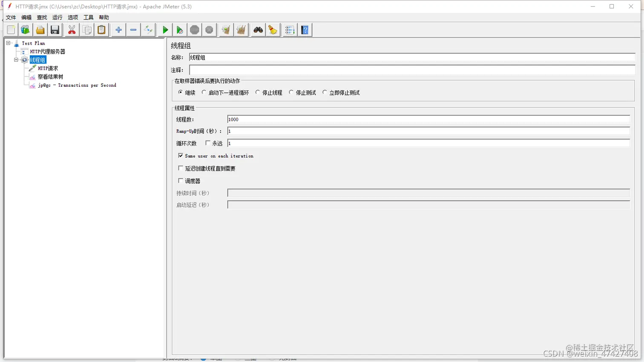Start test without pauses icon
Screen dimensions: 644x362
[180, 30]
